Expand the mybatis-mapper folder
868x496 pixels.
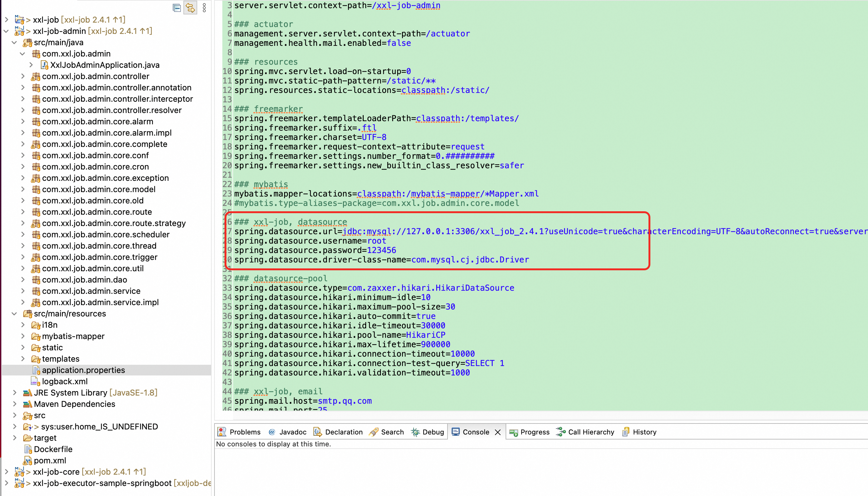[23, 336]
